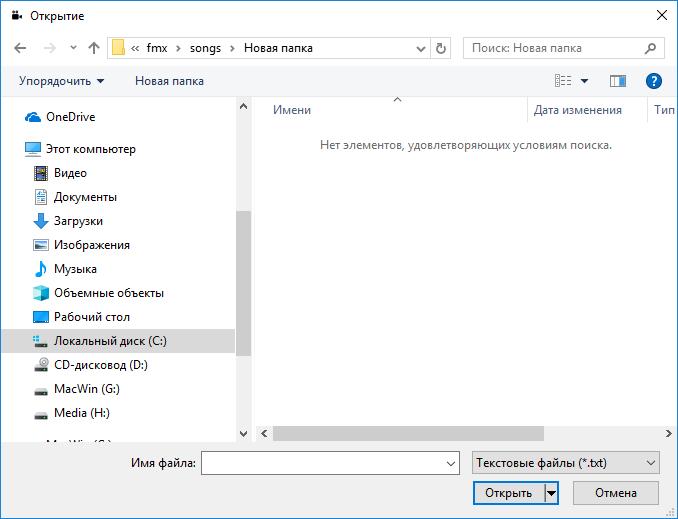Go up one folder level
The width and height of the screenshot is (678, 519).
(x=94, y=48)
